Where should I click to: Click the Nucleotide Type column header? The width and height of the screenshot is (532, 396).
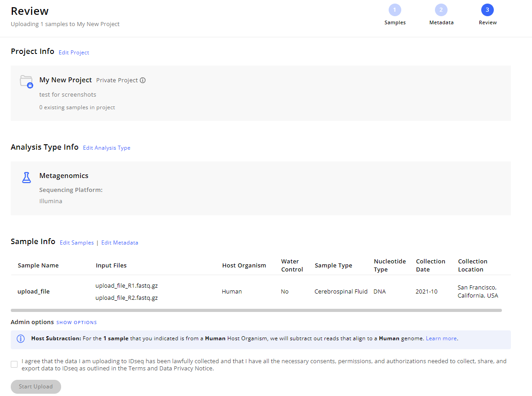pos(390,265)
